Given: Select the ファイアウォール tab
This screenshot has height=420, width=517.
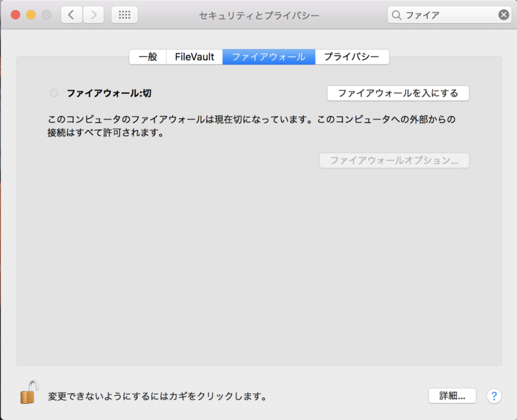Looking at the screenshot, I should [x=269, y=57].
